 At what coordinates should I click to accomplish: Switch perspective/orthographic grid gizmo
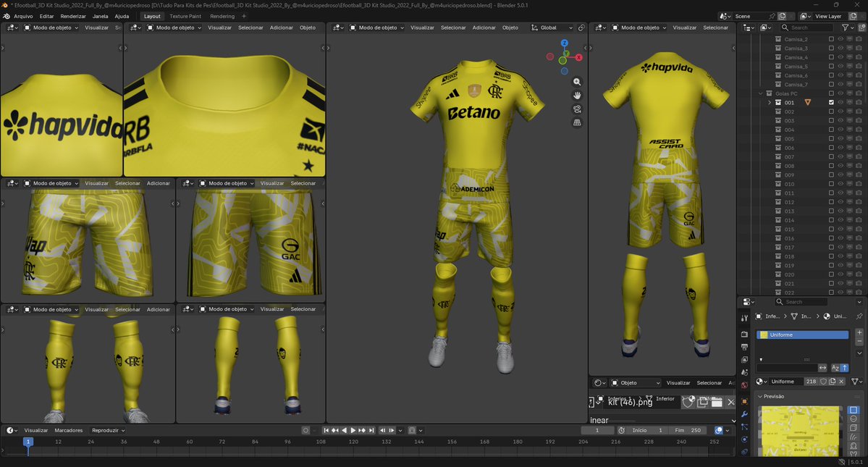coord(577,122)
